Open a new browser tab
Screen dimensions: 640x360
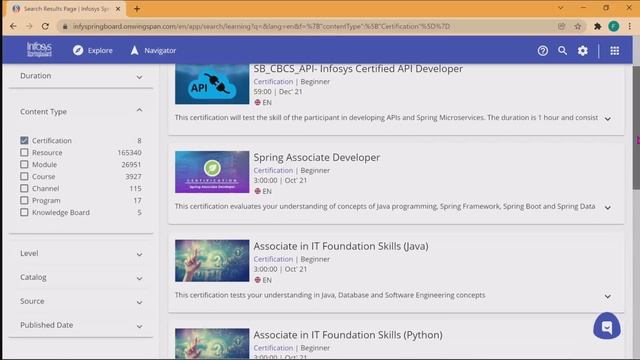click(137, 9)
